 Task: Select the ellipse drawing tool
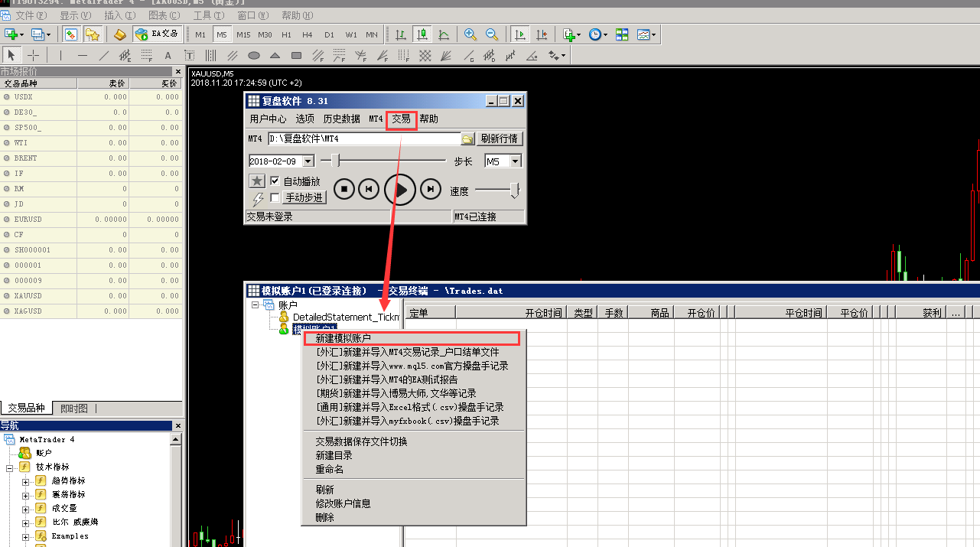click(x=254, y=55)
